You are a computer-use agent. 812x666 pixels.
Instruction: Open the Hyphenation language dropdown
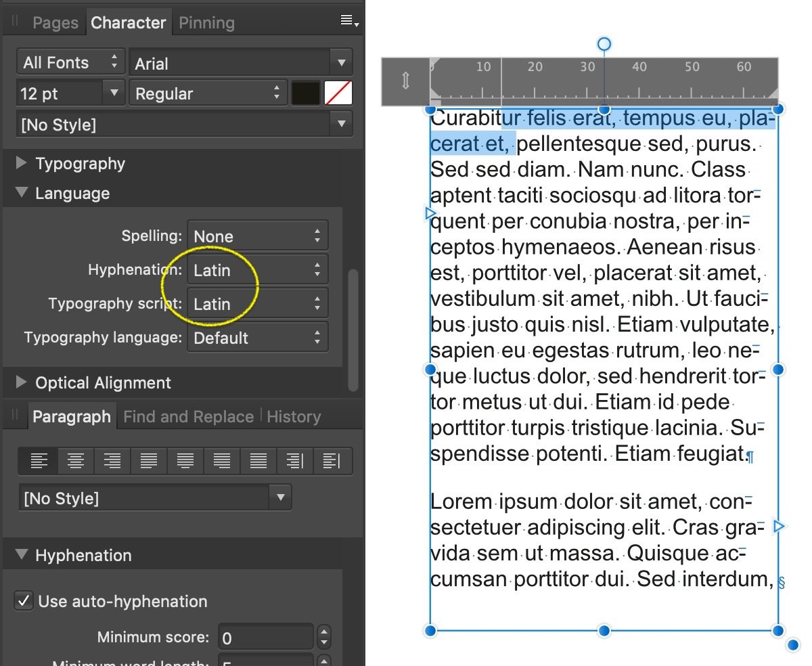[258, 270]
